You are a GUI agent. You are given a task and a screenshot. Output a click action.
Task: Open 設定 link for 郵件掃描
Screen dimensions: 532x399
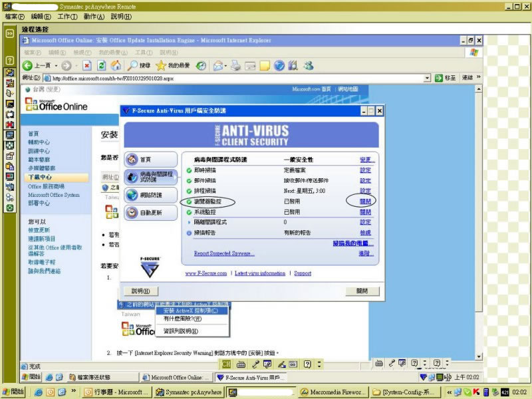[x=365, y=180]
